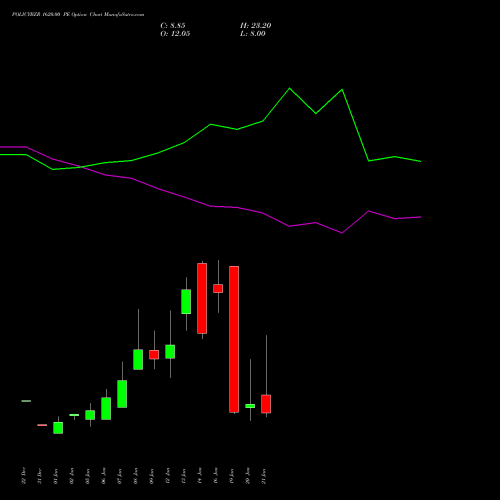
Task: Select the small red candle for 16 Jan
Action: click(218, 288)
